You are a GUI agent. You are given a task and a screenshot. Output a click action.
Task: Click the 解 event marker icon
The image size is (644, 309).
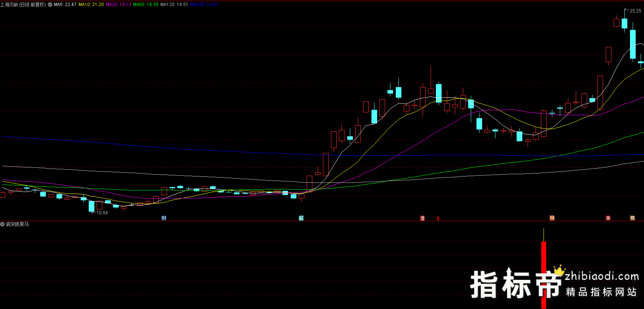[x=301, y=218]
